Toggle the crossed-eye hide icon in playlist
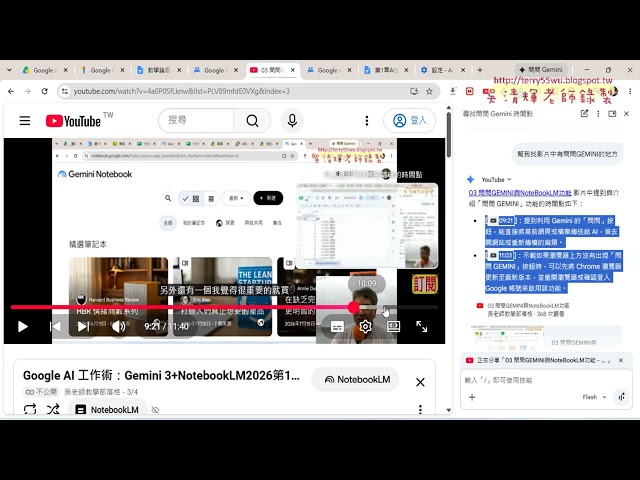The width and height of the screenshot is (640, 480). point(155,410)
